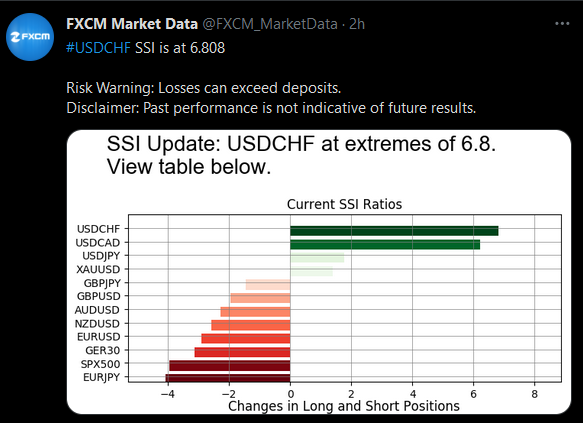The height and width of the screenshot is (423, 583).
Task: Click the USDJPY light green bar
Action: (317, 258)
